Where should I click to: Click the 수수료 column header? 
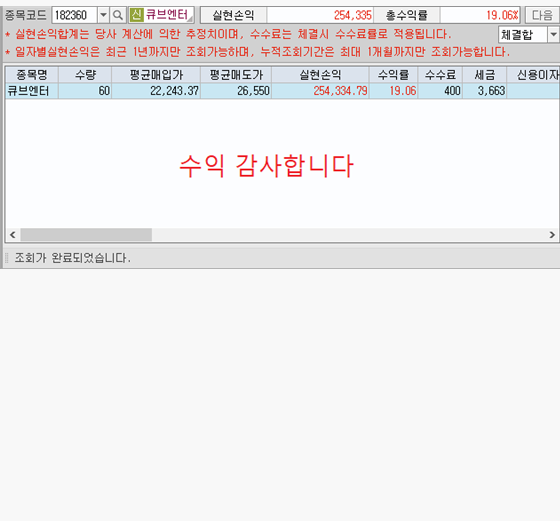pyautogui.click(x=440, y=75)
